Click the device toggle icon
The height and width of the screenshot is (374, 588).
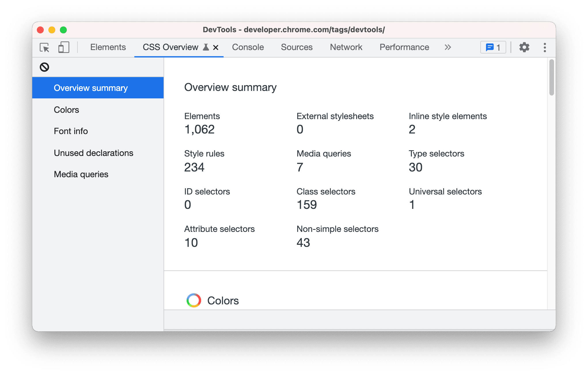(63, 47)
